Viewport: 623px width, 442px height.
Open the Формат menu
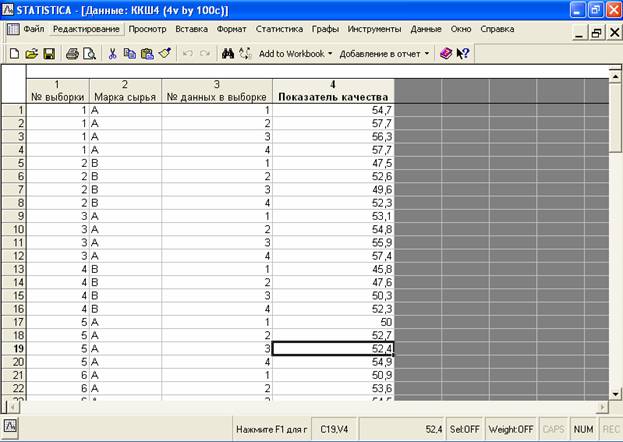232,29
